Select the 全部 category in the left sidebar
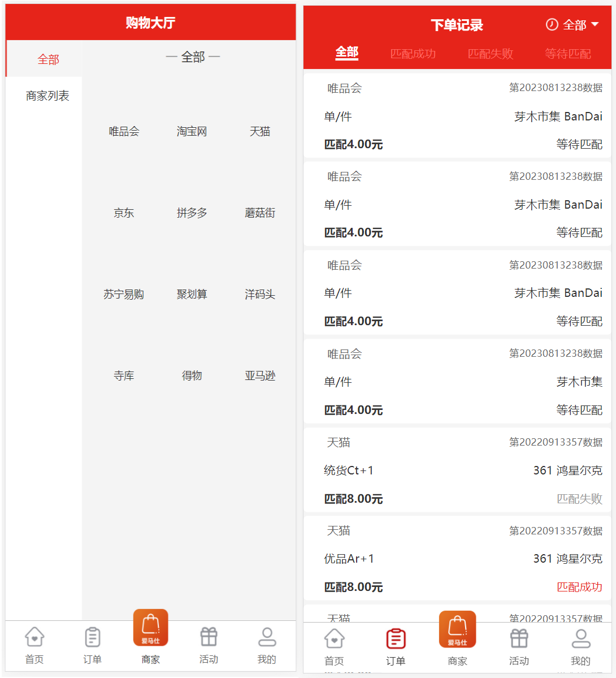The height and width of the screenshot is (678, 616). pyautogui.click(x=48, y=59)
